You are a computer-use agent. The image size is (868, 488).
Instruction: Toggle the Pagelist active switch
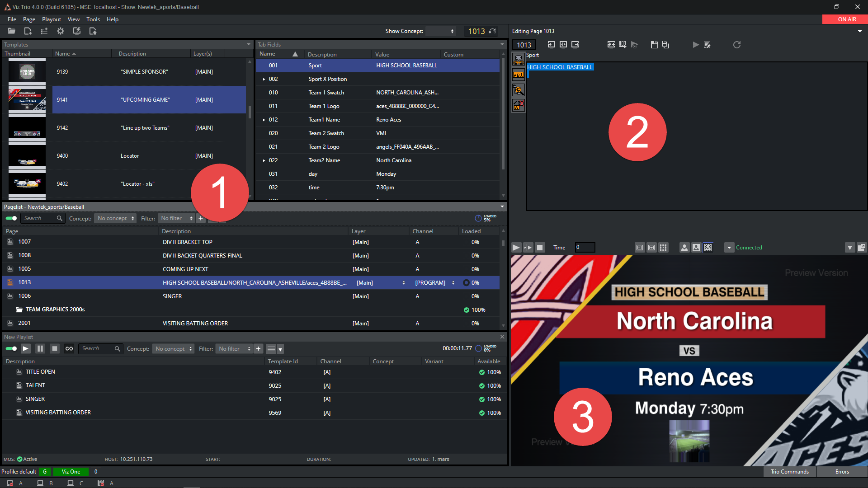pos(11,218)
